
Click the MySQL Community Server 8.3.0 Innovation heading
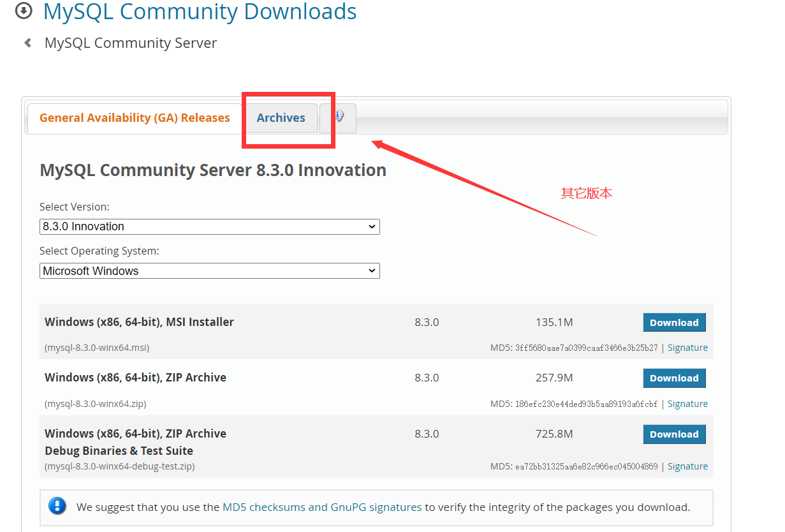pos(213,170)
